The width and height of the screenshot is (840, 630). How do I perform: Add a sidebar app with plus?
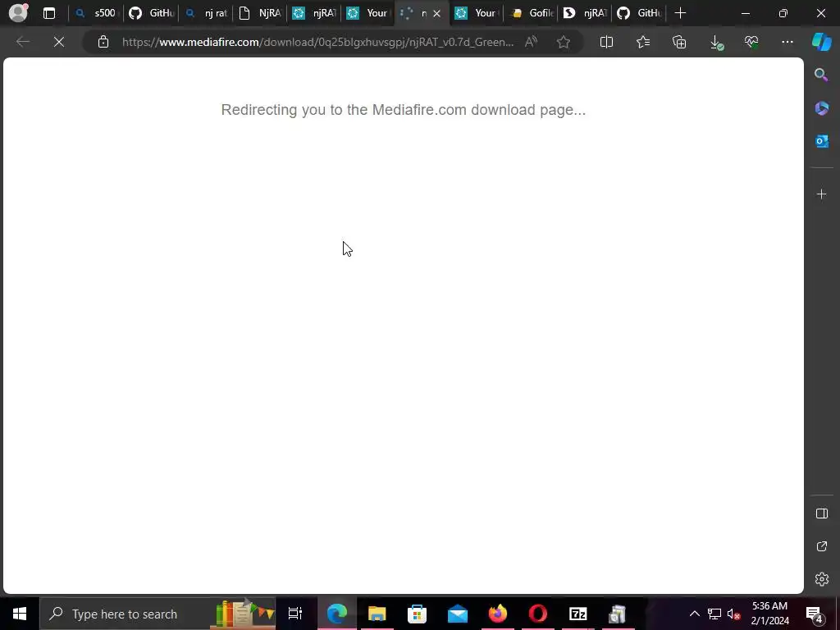coord(821,194)
